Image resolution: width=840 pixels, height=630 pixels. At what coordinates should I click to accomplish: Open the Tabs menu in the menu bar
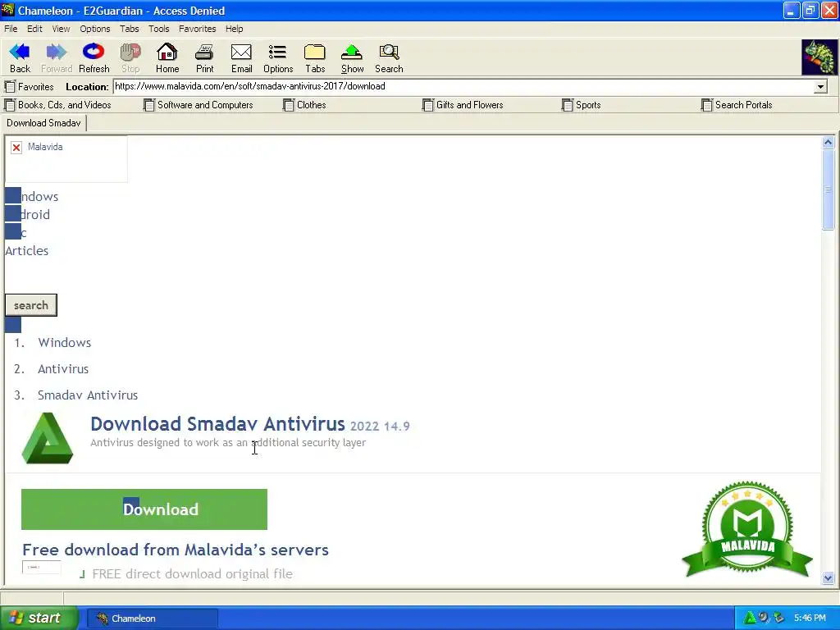coord(129,29)
